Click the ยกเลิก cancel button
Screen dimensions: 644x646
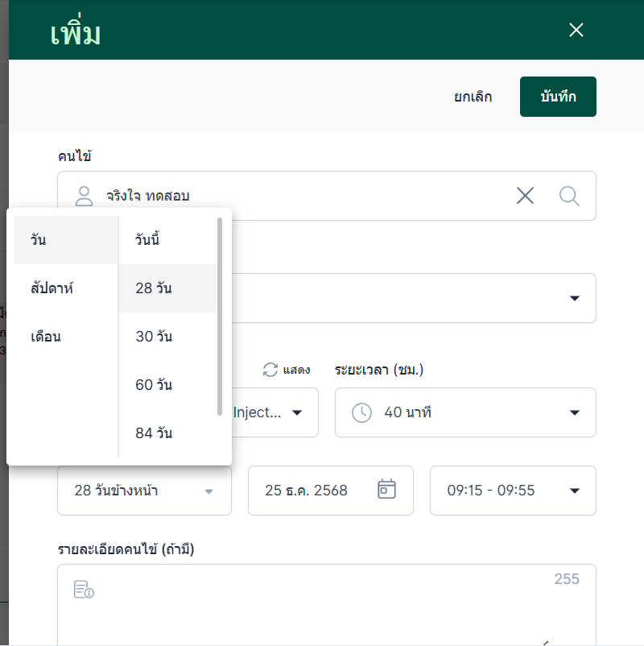(473, 97)
